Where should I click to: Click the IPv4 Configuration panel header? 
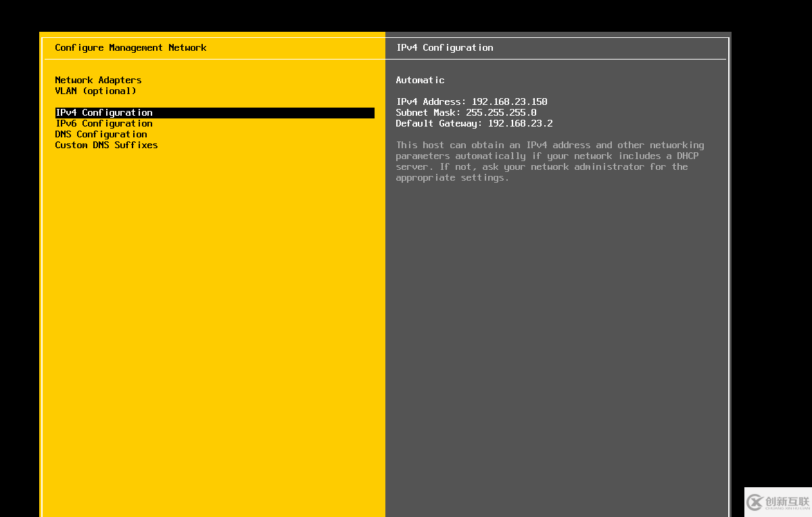coord(444,47)
